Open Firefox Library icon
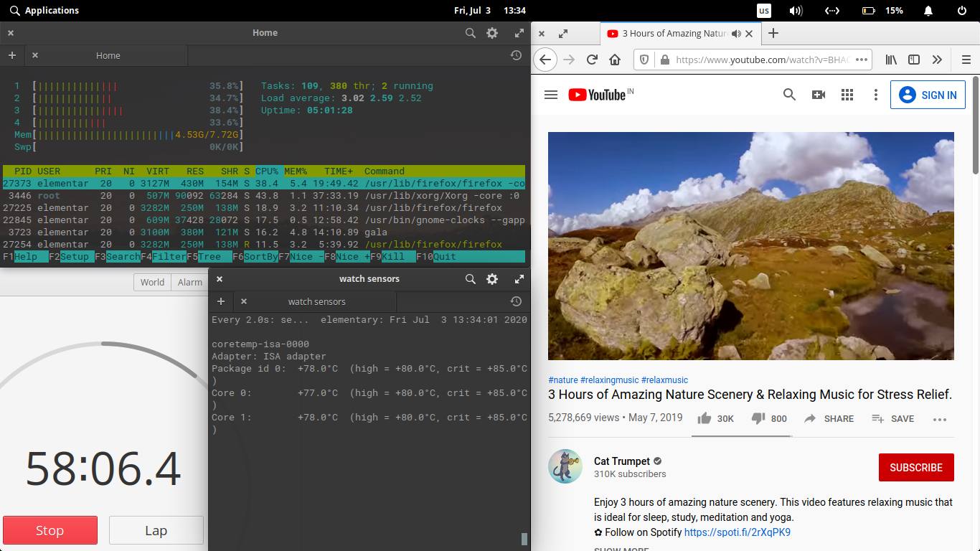 (891, 60)
